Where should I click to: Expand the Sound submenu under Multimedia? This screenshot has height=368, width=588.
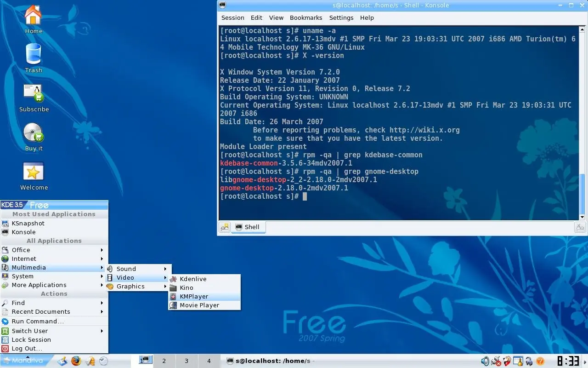coord(138,269)
